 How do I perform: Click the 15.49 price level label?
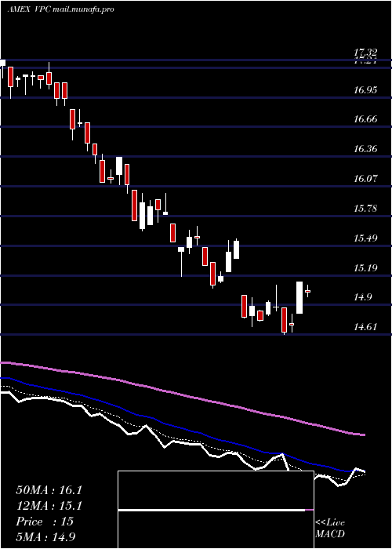[365, 238]
